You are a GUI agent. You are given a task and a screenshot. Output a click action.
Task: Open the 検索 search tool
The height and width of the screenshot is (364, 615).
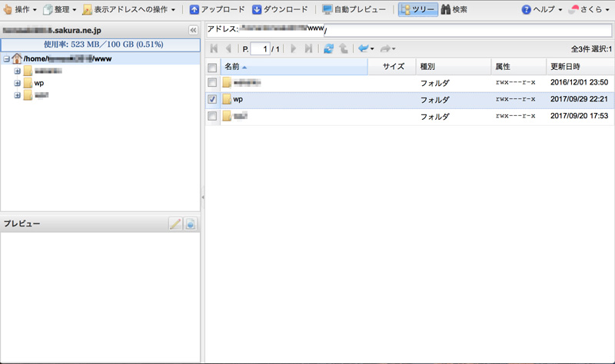click(454, 9)
